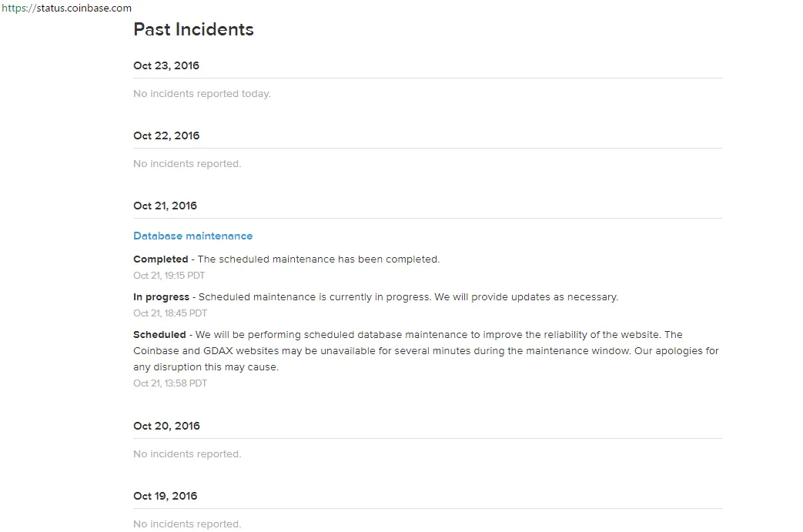Select the Oct 19, 2016 date heading

165,496
